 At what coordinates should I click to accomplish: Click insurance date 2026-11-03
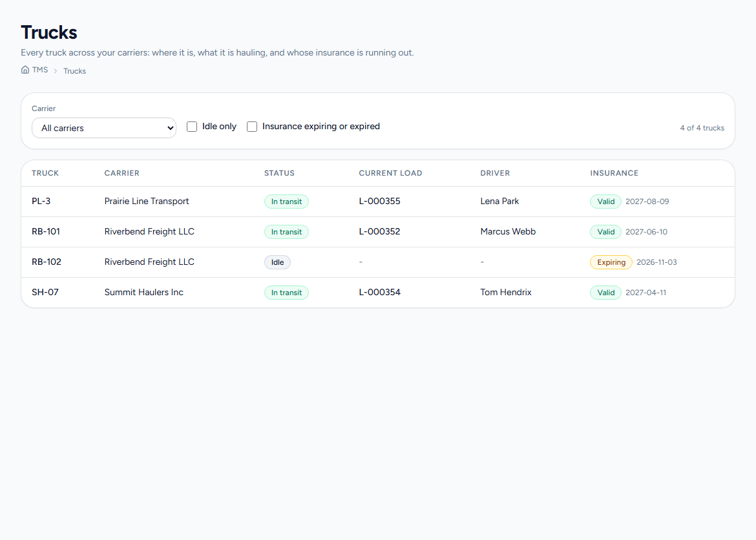(656, 262)
